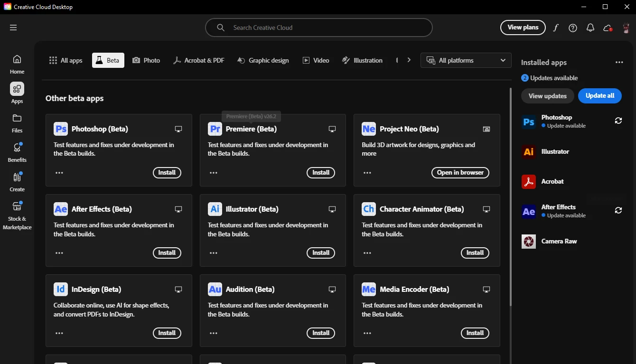Open the hamburger menu icon
This screenshot has width=636, height=364.
pos(13,28)
